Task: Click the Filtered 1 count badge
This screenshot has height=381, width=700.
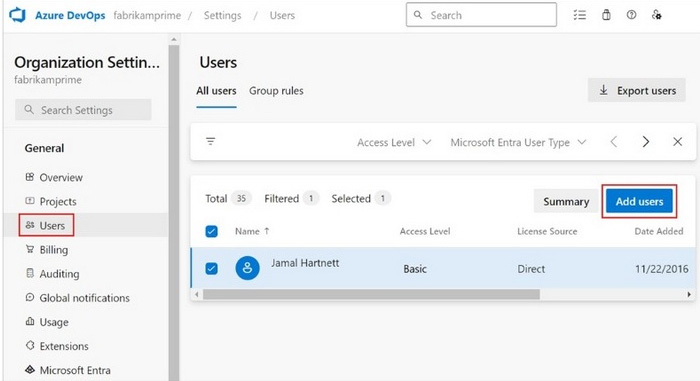Action: point(311,198)
